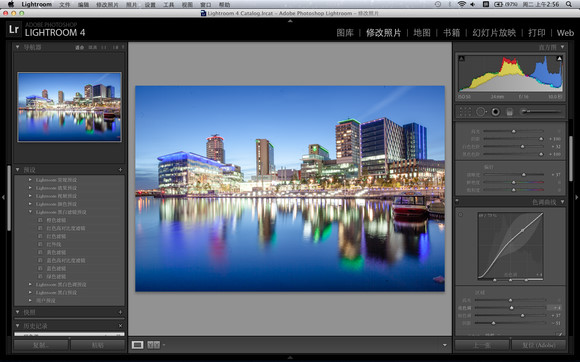
Task: Adjust the 清晰度 slider handle
Action: click(523, 175)
